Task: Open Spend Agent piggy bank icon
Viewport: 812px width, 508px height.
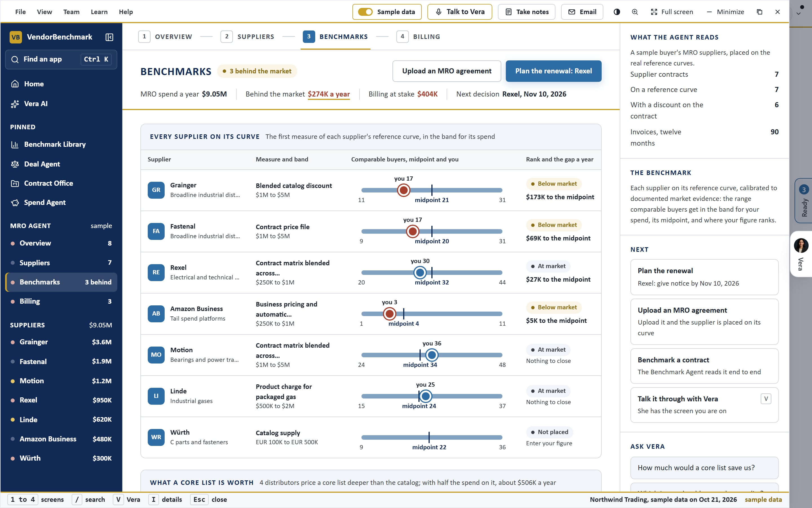Action: [x=15, y=203]
